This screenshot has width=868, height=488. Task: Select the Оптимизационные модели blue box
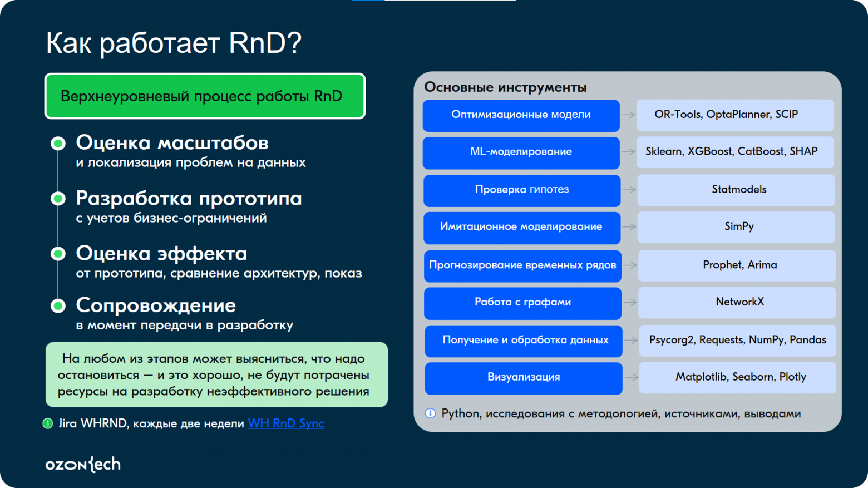pyautogui.click(x=521, y=115)
